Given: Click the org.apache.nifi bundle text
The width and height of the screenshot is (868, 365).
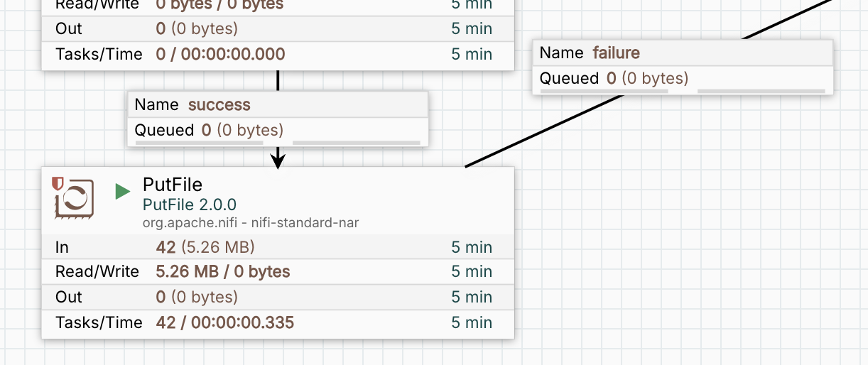Looking at the screenshot, I should click(x=251, y=223).
